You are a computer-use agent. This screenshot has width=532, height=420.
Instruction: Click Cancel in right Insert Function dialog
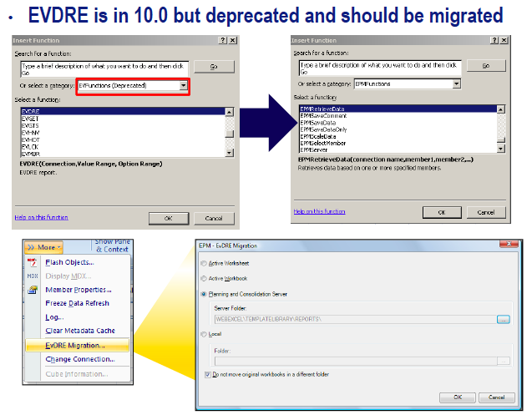tap(486, 212)
